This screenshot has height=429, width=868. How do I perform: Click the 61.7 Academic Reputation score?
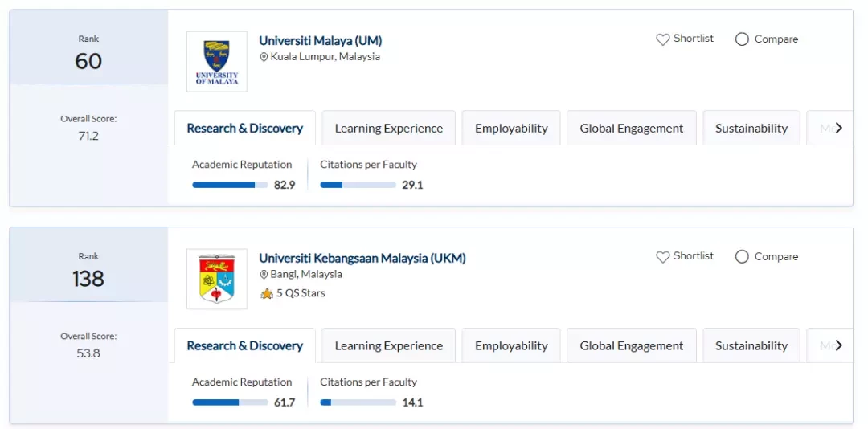pos(285,402)
